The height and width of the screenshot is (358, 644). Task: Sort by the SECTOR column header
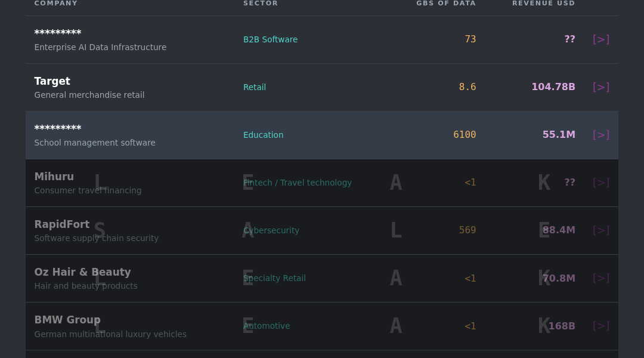click(x=261, y=4)
